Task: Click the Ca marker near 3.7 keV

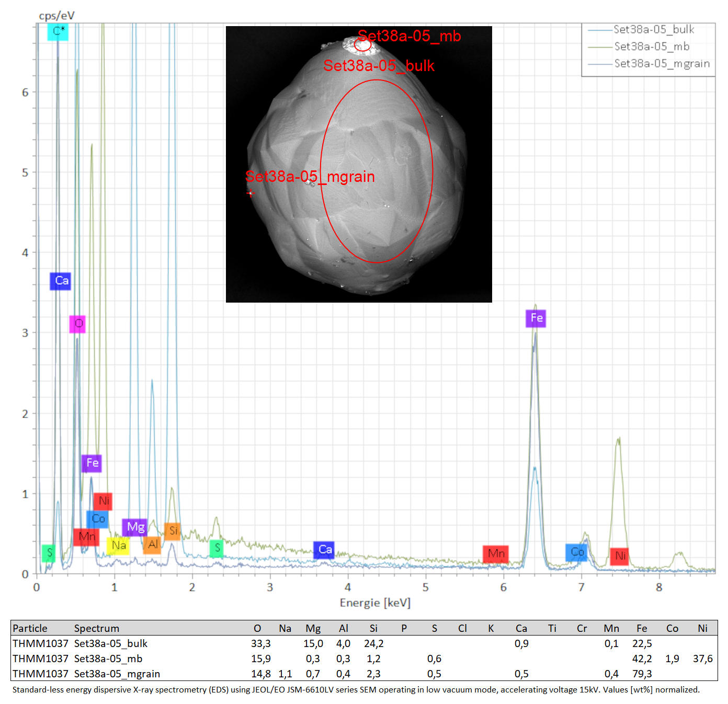Action: [324, 550]
